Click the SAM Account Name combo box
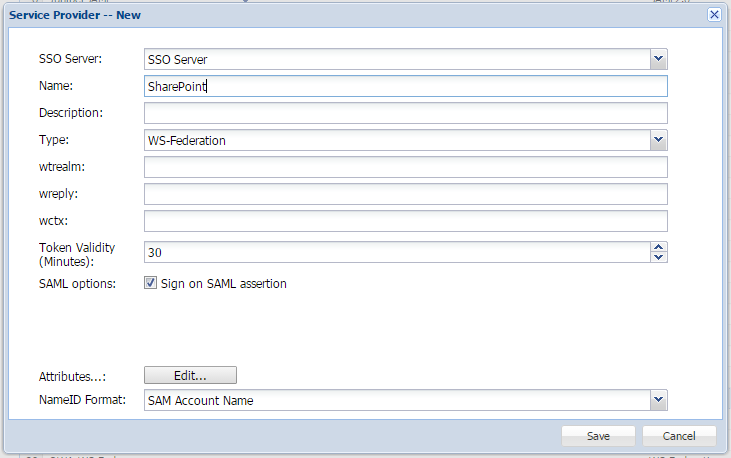This screenshot has width=731, height=458. click(396, 400)
